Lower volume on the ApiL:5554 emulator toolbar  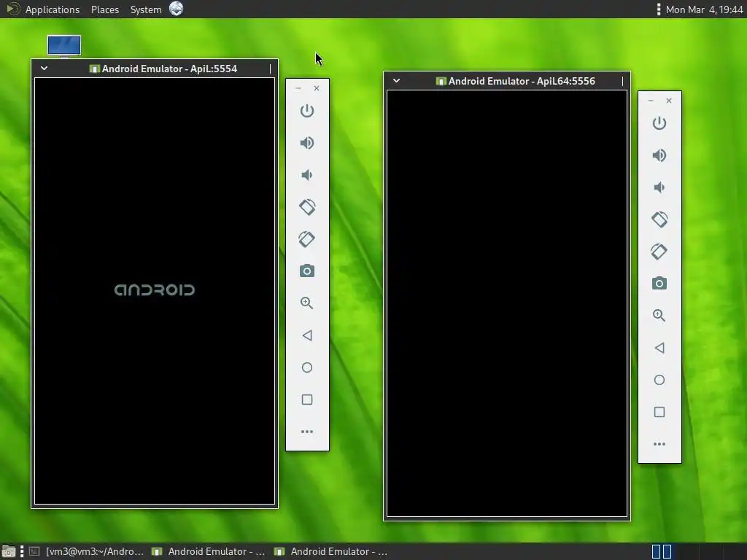307,175
